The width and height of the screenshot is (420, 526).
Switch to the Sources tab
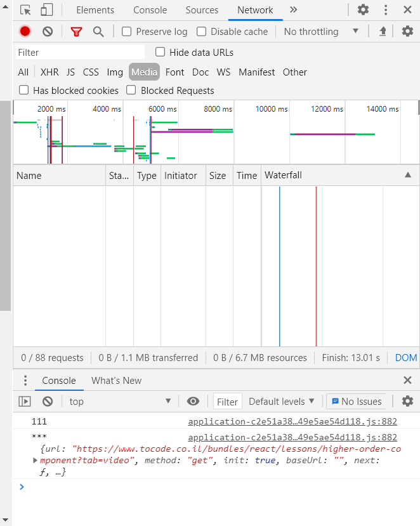202,10
